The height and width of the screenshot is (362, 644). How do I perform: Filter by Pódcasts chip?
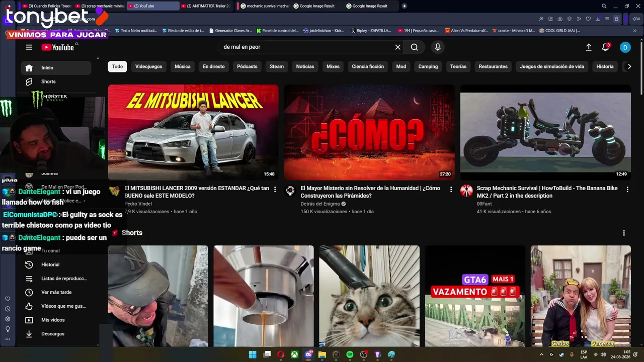[247, 66]
